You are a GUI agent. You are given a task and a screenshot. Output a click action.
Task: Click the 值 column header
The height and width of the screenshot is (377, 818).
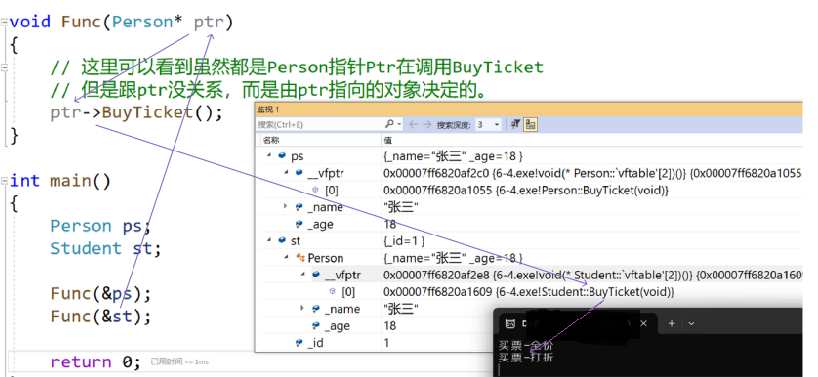coord(388,140)
